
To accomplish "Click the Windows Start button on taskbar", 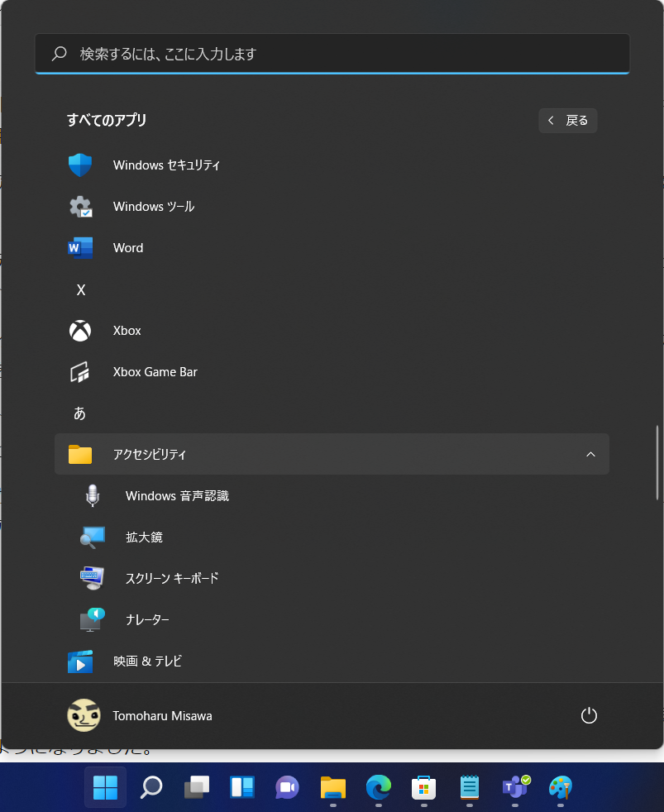I will point(105,788).
